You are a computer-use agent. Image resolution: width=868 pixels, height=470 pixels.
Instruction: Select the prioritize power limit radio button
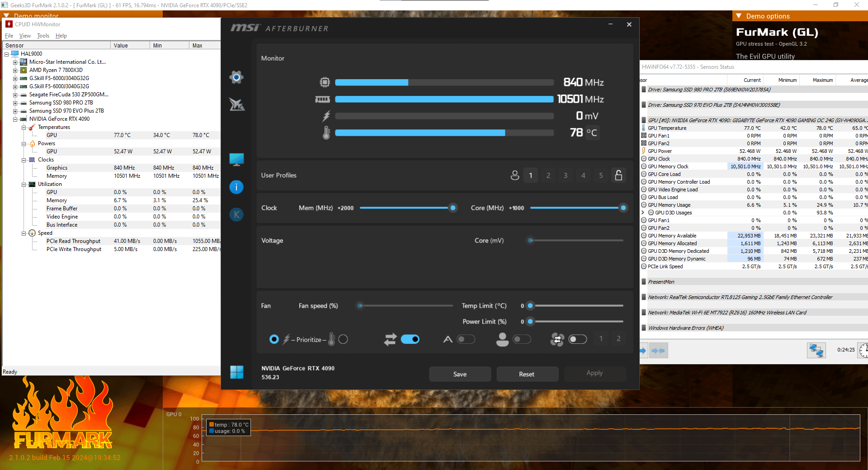(274, 339)
